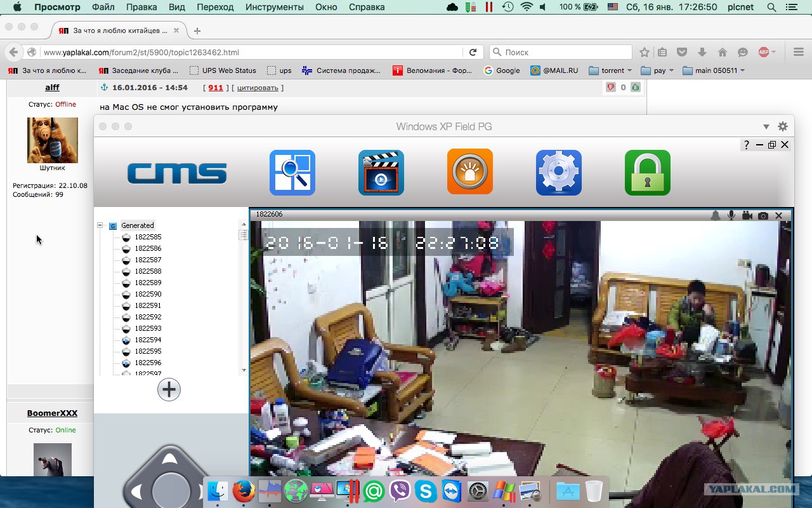Start recording with the camcorder icon
812x508 pixels.
747,216
